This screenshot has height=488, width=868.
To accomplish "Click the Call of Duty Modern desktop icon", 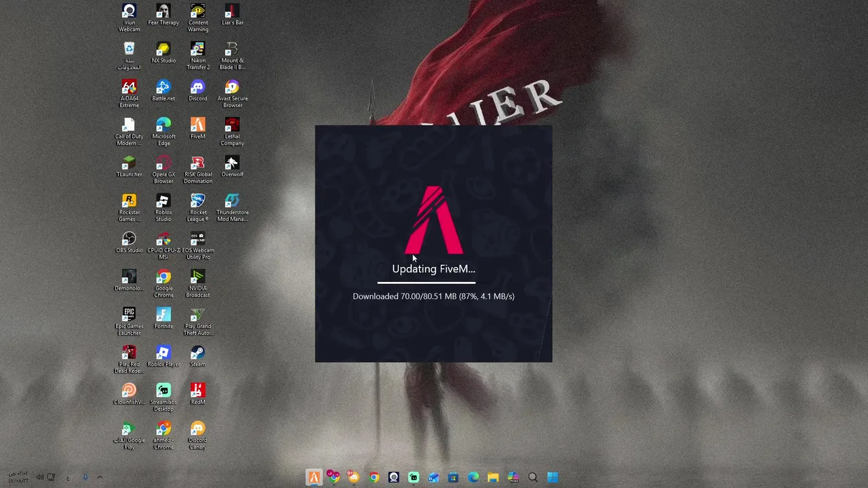I will (x=129, y=131).
